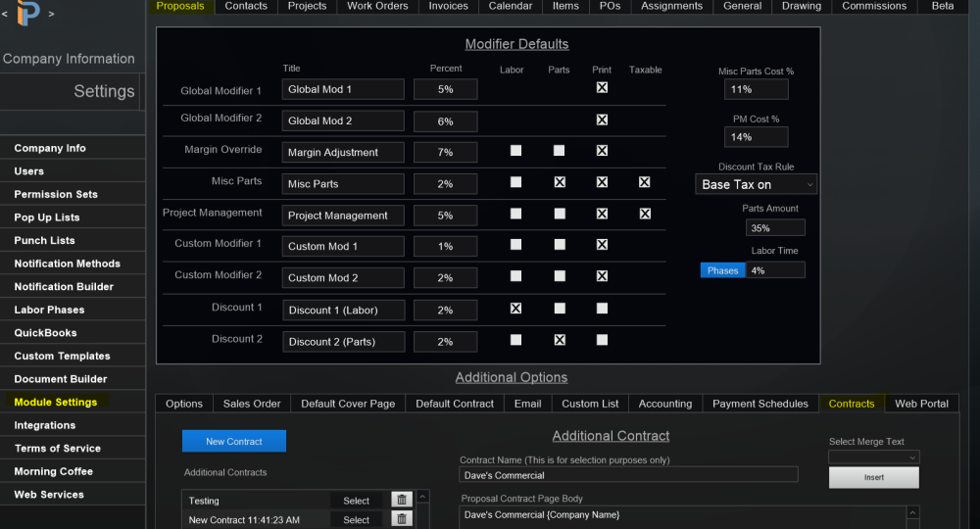Check Labor checkbox for Custom Modifier 2
The height and width of the screenshot is (529, 980).
515,275
